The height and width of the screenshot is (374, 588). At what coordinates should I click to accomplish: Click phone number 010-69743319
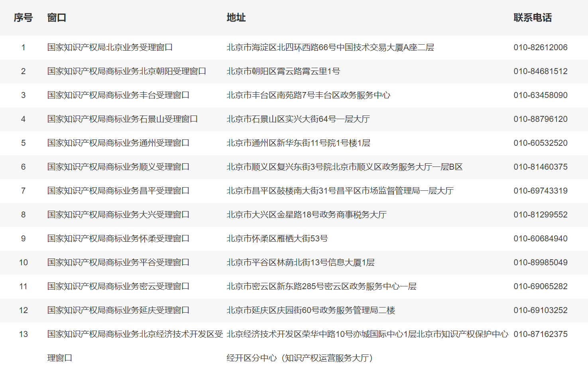(541, 191)
